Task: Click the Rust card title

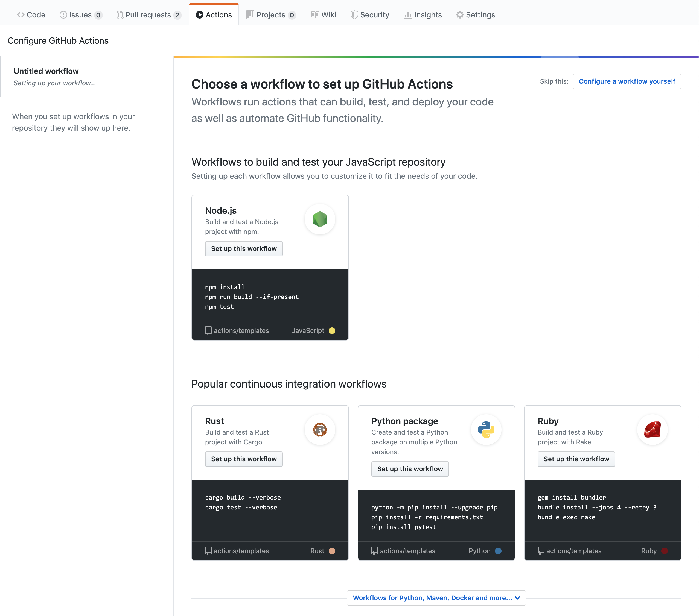Action: pos(214,421)
